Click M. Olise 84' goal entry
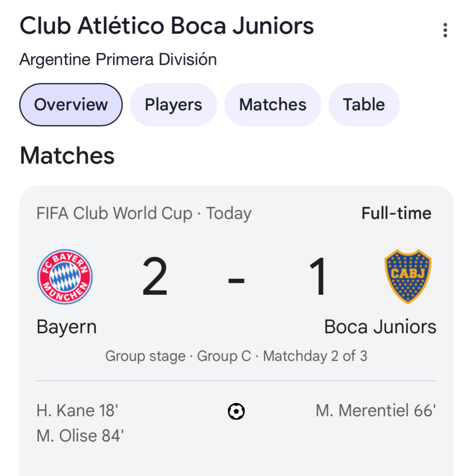The height and width of the screenshot is (476, 473). 80,436
